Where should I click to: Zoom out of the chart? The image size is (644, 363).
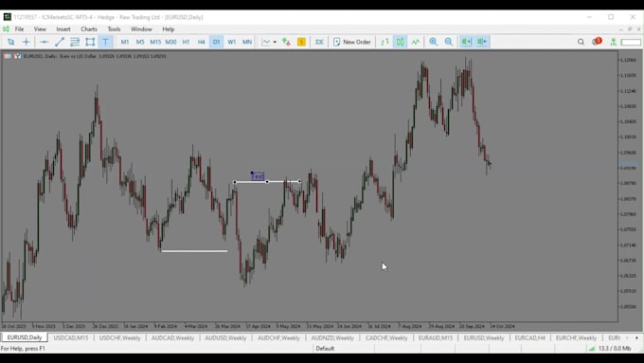(x=449, y=42)
